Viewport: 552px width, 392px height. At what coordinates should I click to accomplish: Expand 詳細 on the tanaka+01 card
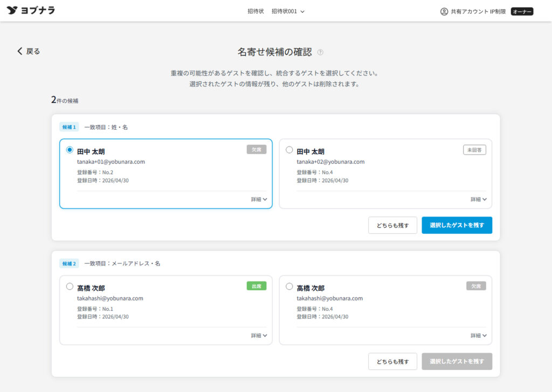[x=259, y=199]
